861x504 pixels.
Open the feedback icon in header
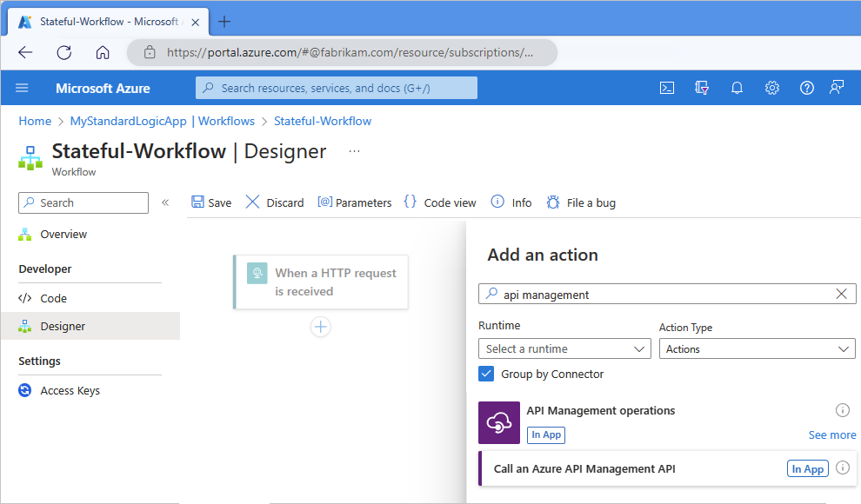click(837, 88)
